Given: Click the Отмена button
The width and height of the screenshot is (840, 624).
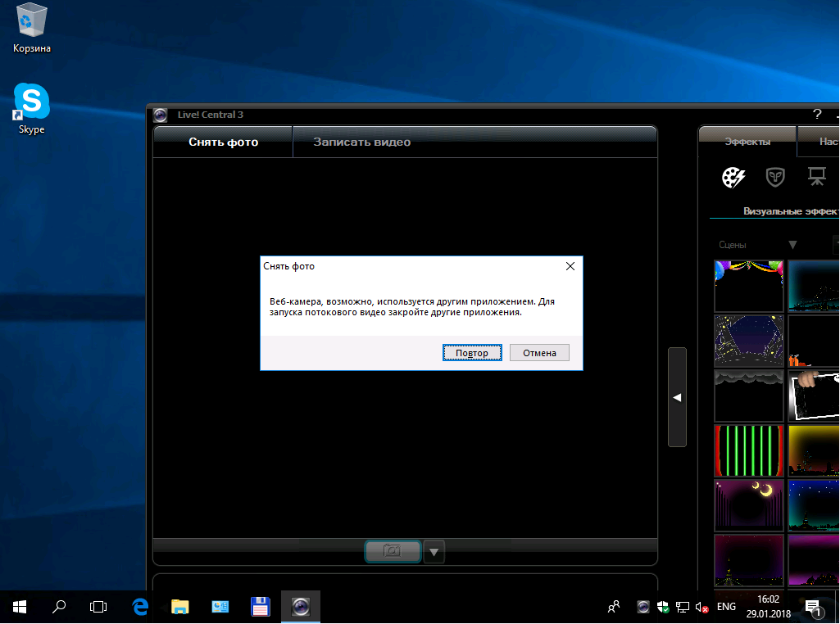Looking at the screenshot, I should point(539,353).
